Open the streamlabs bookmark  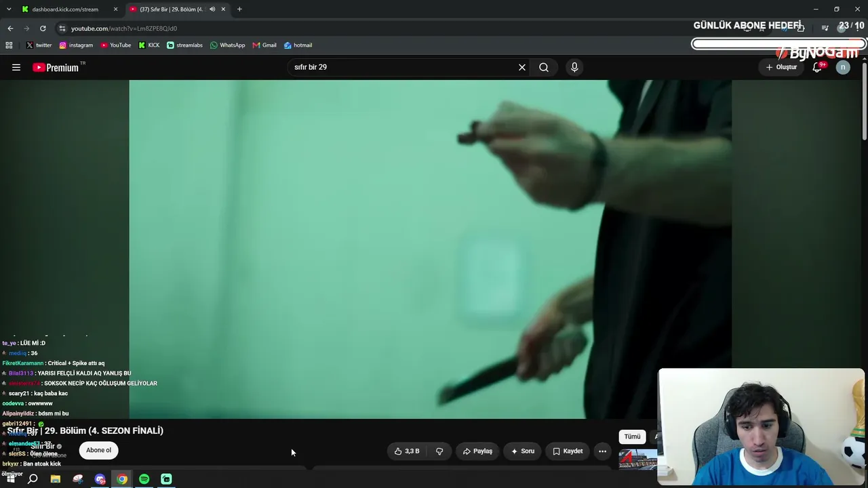click(x=184, y=45)
